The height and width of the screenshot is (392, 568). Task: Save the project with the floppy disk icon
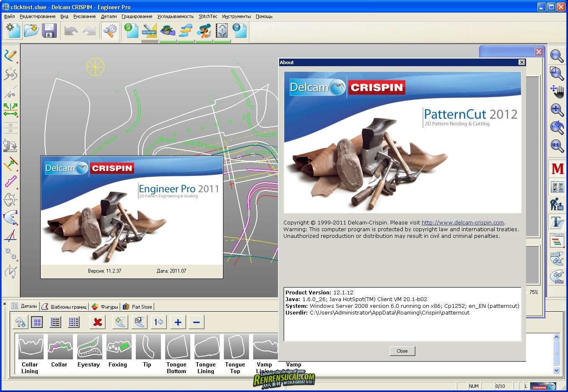tap(49, 31)
